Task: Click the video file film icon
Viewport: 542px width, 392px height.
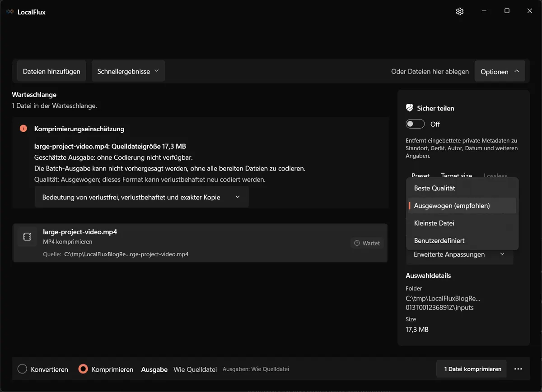Action: 27,237
